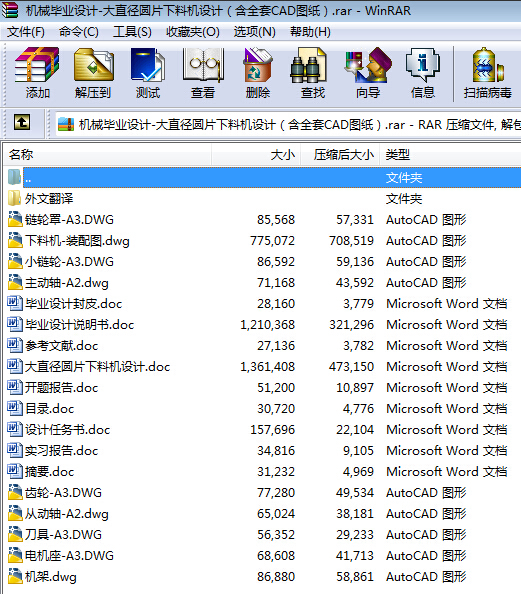
Task: Click AutoCAD 图形 type for 机架.dwg
Action: [426, 576]
